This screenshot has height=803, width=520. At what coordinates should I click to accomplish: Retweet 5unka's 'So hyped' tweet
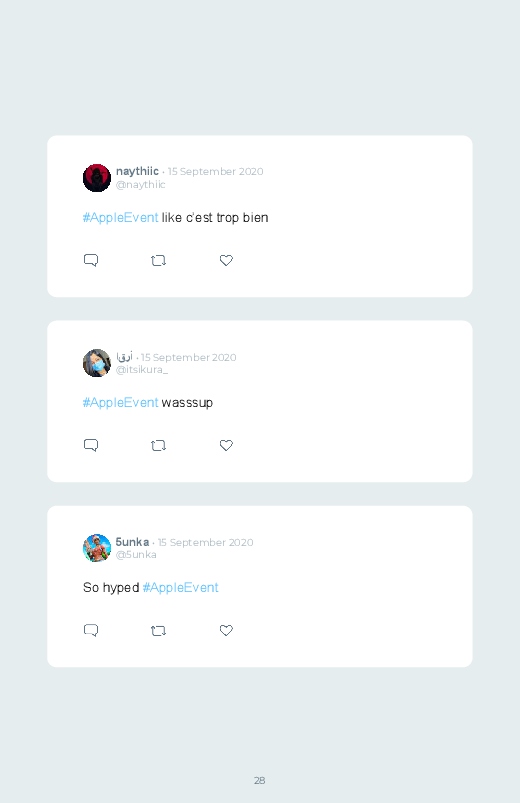(158, 630)
